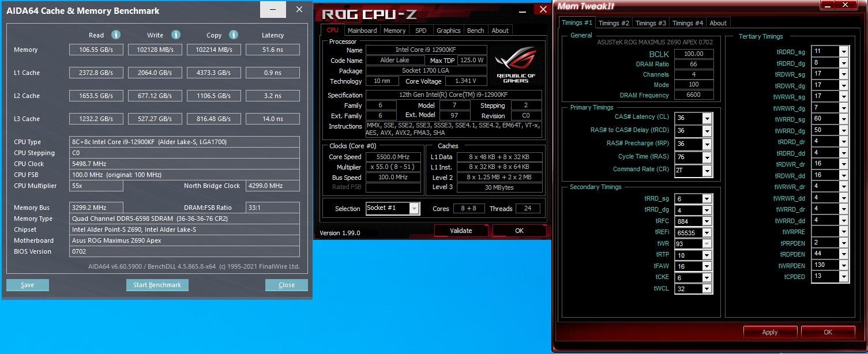Click the Republic of Gamers logo
Screen dimensions: 868x354
coord(516,65)
